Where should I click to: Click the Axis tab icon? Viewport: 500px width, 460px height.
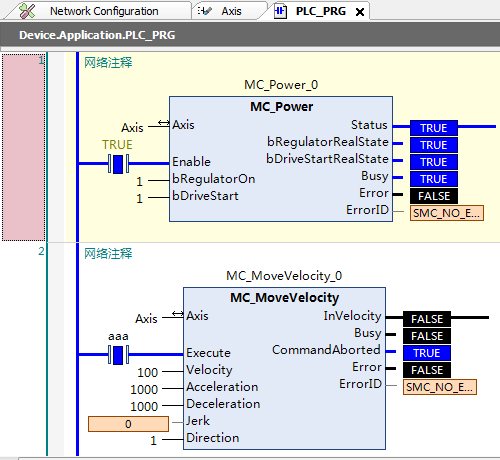pyautogui.click(x=204, y=11)
